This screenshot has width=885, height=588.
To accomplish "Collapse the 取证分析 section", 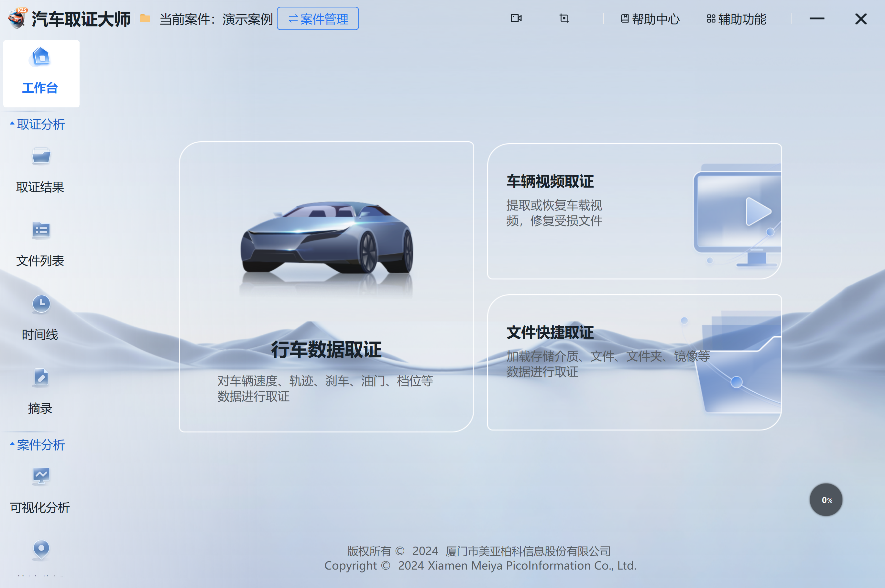I will pyautogui.click(x=38, y=124).
